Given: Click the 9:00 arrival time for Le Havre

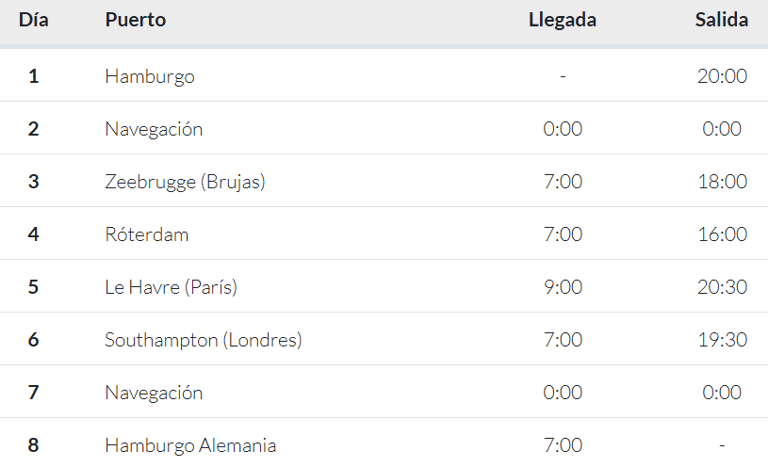Looking at the screenshot, I should coord(563,287).
